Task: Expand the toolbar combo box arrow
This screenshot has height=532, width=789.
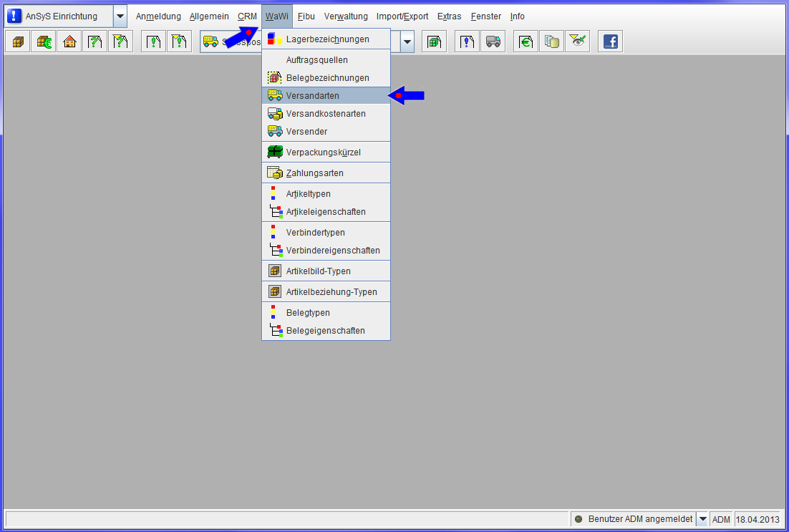Action: [407, 42]
